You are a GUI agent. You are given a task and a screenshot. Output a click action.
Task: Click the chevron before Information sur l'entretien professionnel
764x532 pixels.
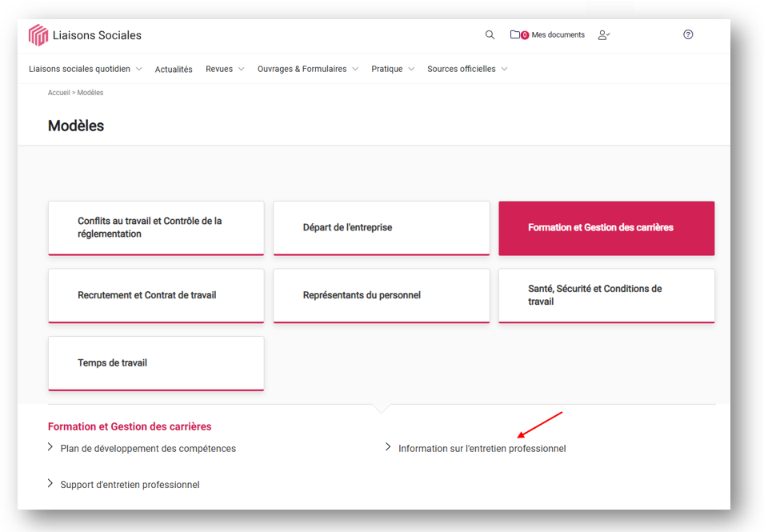(x=388, y=446)
